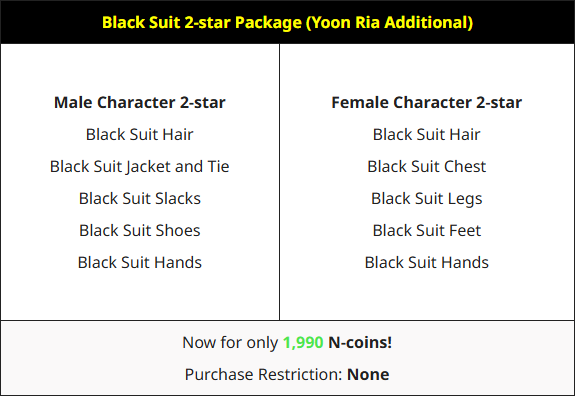Click Black Suit Jacket and Tie
This screenshot has width=575, height=396.
tap(140, 166)
